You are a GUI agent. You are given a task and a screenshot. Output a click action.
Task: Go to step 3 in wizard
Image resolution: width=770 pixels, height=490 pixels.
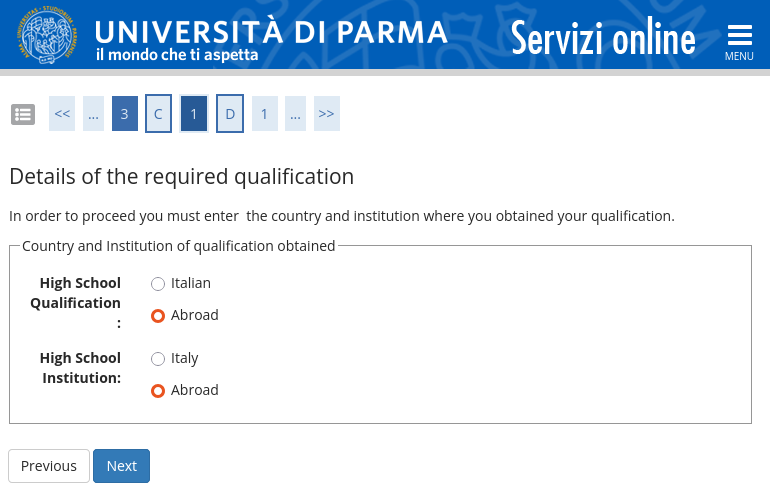(x=124, y=114)
